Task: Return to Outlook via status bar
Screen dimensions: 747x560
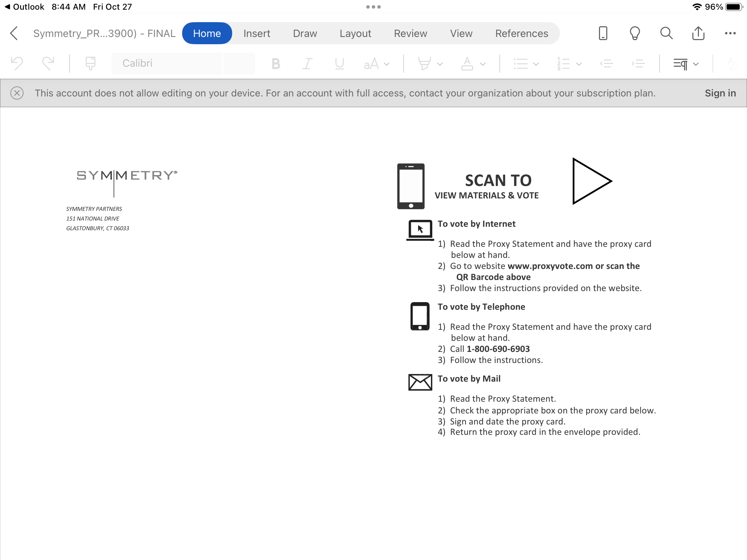Action: point(24,7)
